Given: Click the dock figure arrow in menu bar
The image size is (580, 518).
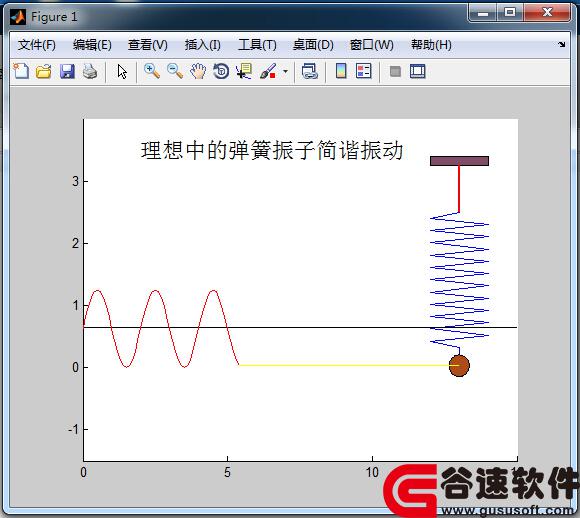Looking at the screenshot, I should (562, 44).
